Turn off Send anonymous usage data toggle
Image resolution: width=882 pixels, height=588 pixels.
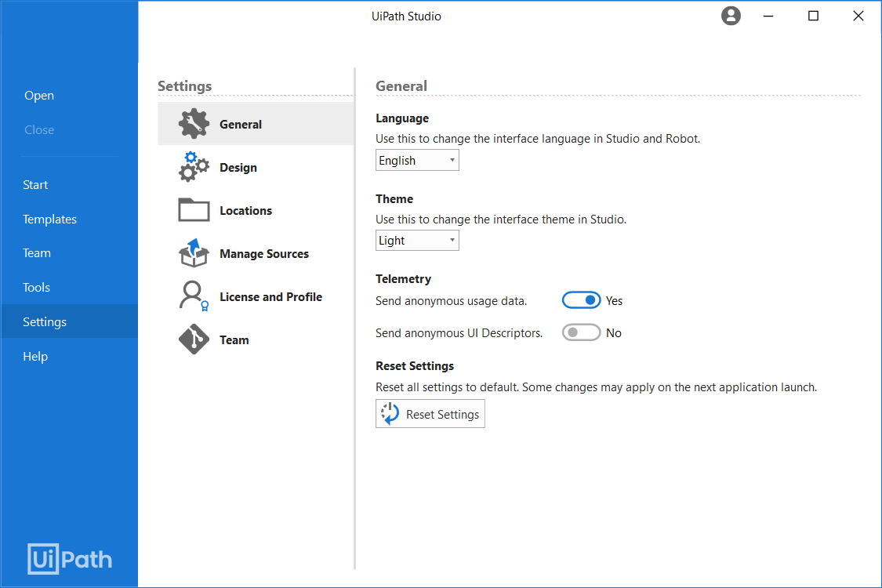(x=581, y=300)
